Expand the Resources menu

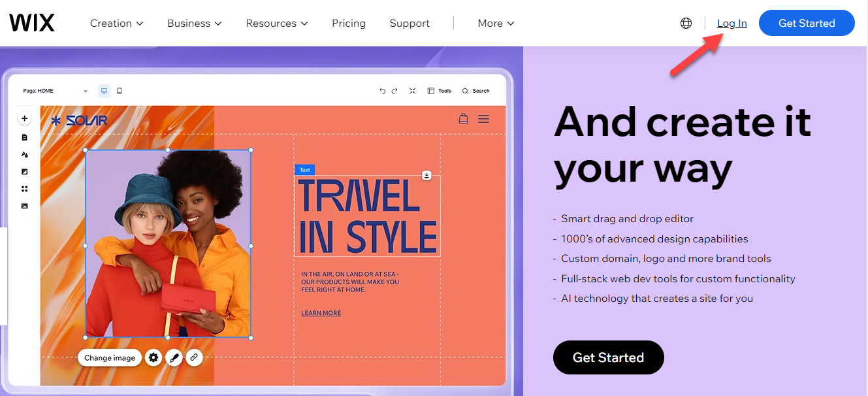(x=277, y=23)
